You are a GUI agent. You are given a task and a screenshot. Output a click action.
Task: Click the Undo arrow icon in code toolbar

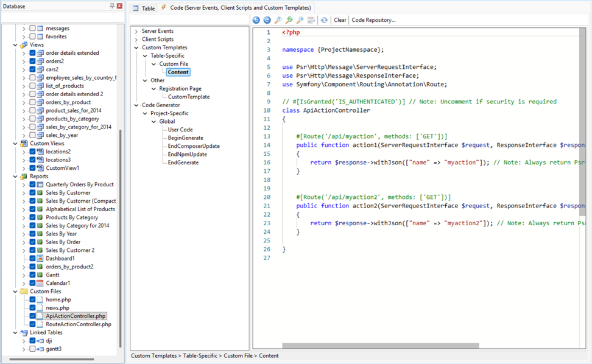point(256,20)
